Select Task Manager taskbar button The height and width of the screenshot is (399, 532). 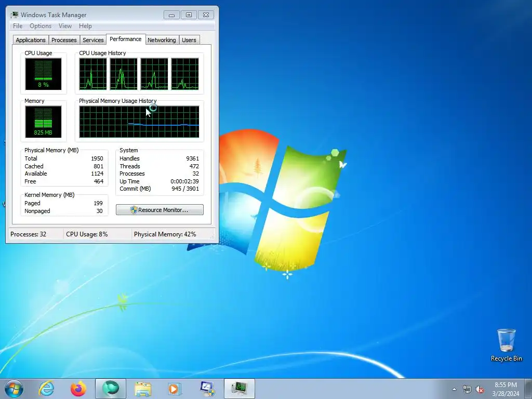pyautogui.click(x=239, y=389)
